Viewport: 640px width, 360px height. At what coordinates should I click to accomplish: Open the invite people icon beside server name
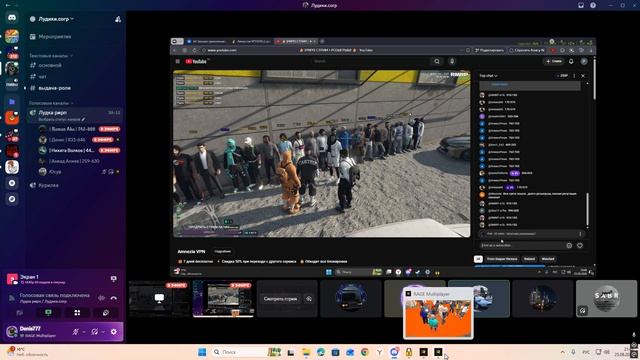pyautogui.click(x=118, y=19)
